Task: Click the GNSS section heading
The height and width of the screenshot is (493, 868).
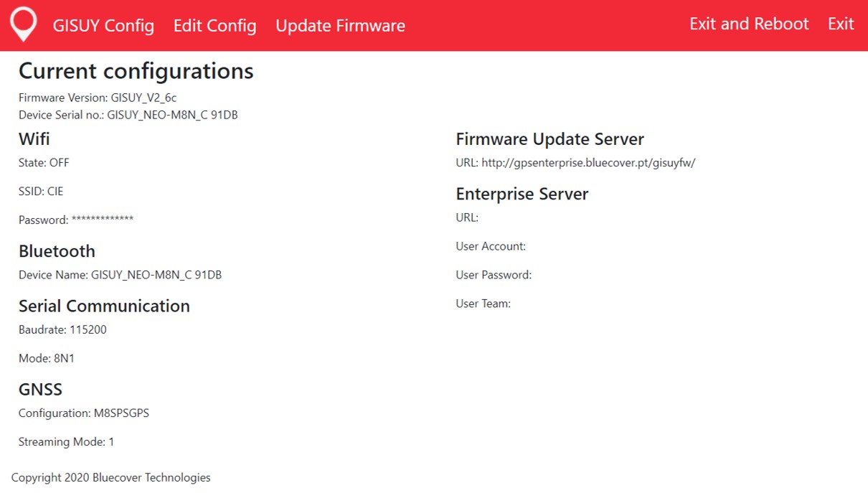Action: click(x=40, y=389)
